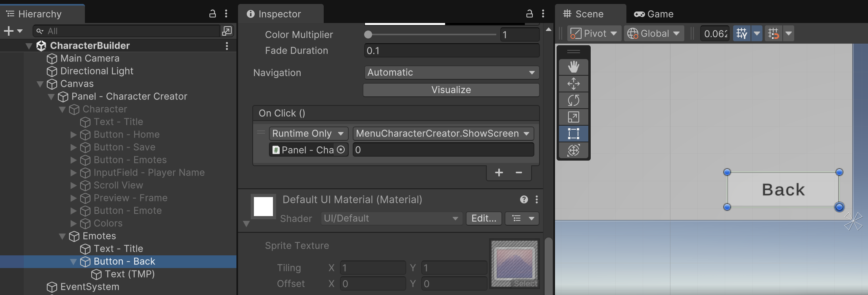The image size is (868, 295).
Task: Open material help reference icon
Action: [524, 199]
